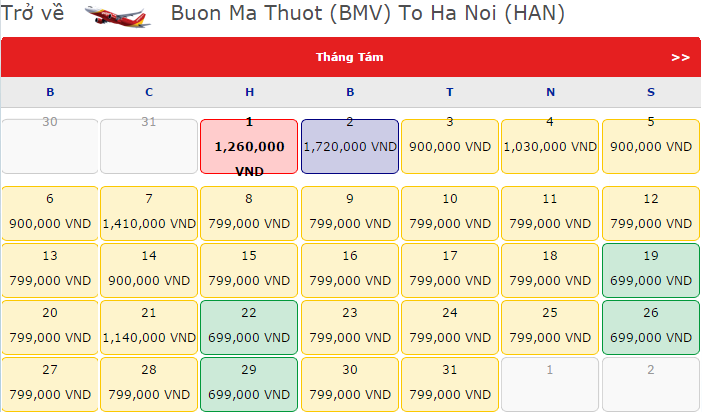Choose August 10 fare 799,000 VND
This screenshot has height=412, width=702.
click(450, 212)
